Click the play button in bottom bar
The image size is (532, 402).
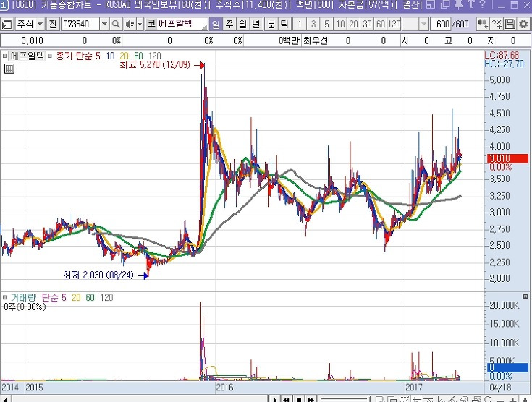click(x=275, y=400)
